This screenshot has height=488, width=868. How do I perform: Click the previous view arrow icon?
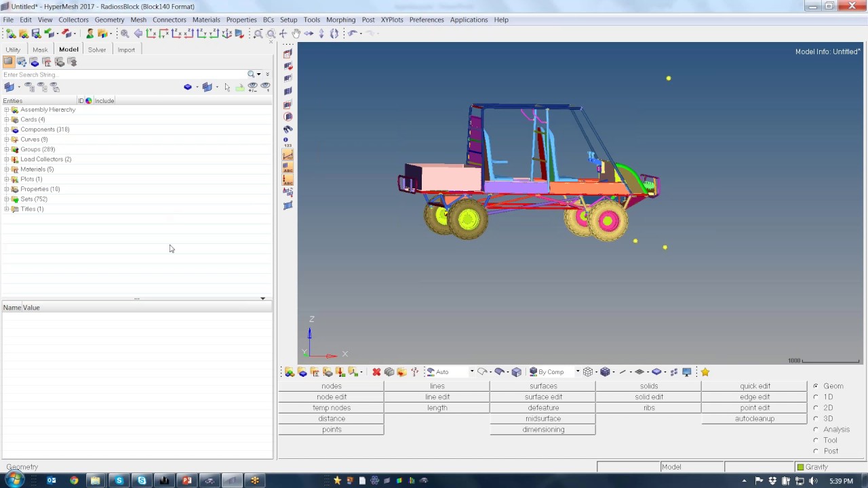[x=138, y=34]
